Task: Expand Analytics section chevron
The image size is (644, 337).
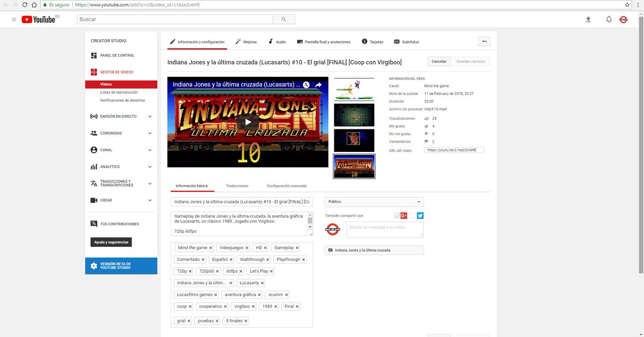Action: [150, 167]
